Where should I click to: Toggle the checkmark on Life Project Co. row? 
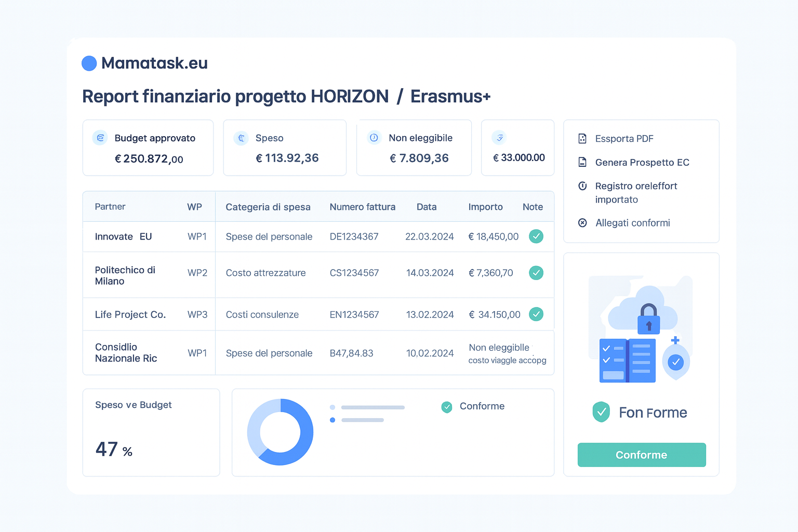pyautogui.click(x=536, y=314)
